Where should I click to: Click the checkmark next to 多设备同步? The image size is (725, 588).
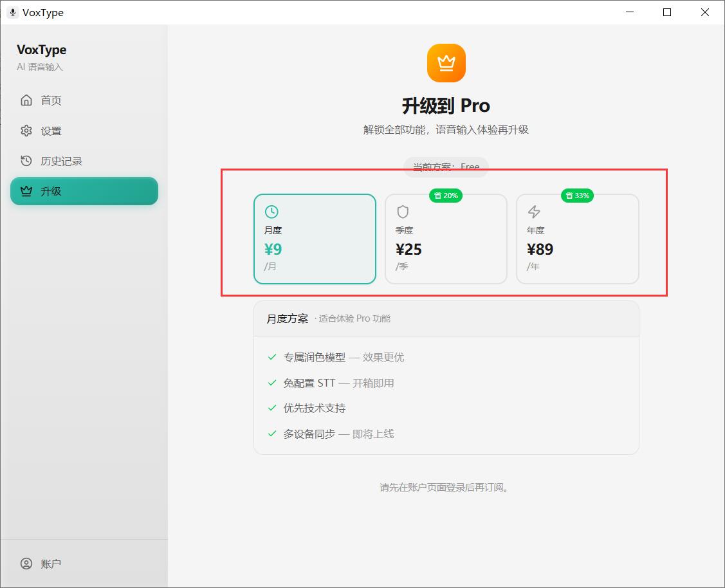(x=272, y=434)
